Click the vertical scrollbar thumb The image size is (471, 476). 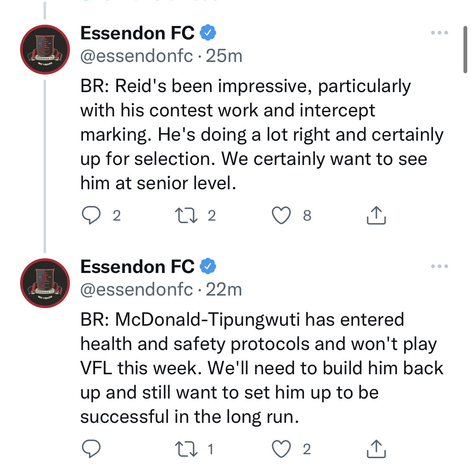(465, 49)
